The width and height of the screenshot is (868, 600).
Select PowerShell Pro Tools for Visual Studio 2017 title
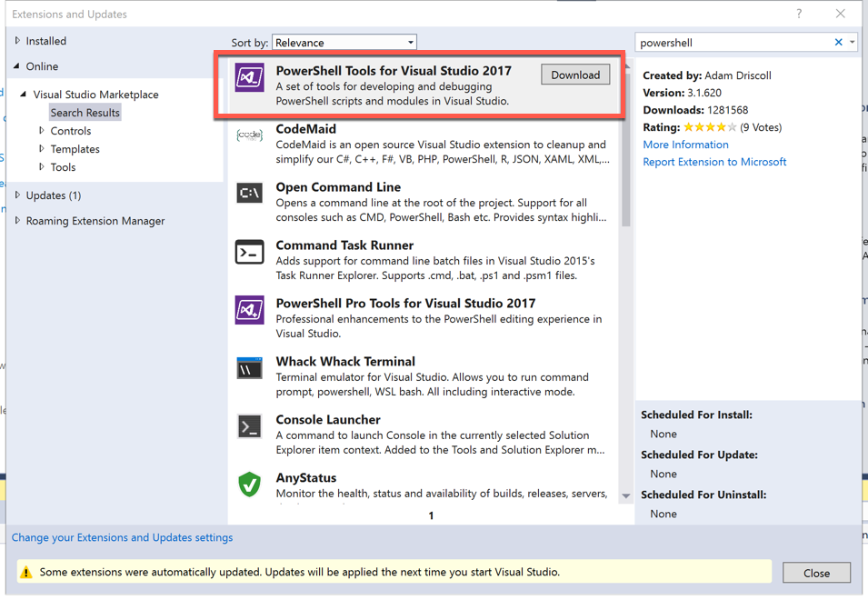pyautogui.click(x=405, y=304)
